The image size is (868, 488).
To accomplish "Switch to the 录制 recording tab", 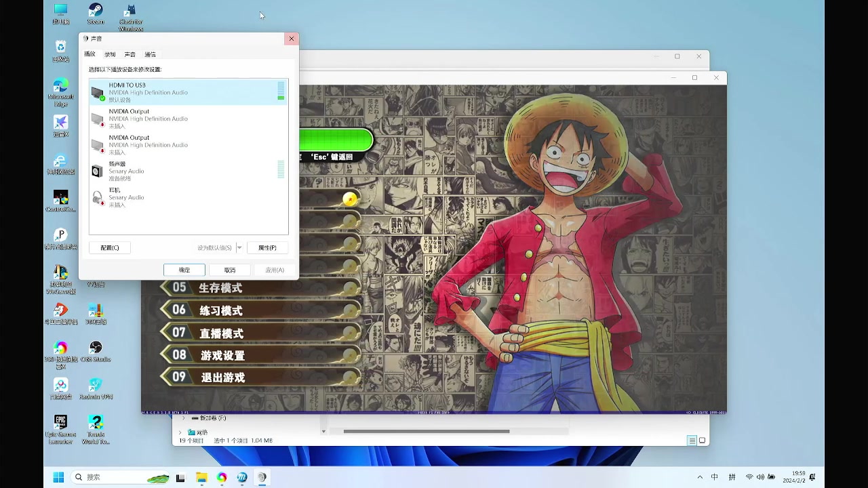I will click(x=110, y=54).
